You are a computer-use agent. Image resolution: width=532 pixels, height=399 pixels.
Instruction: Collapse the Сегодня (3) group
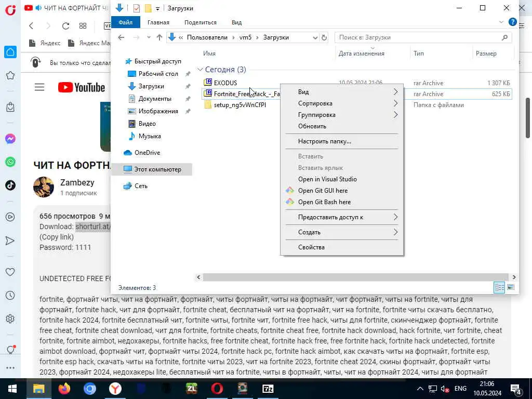(200, 70)
